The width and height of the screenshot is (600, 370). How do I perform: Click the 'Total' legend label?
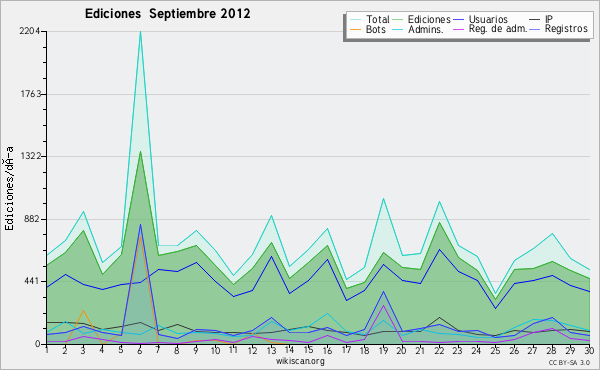tap(377, 19)
